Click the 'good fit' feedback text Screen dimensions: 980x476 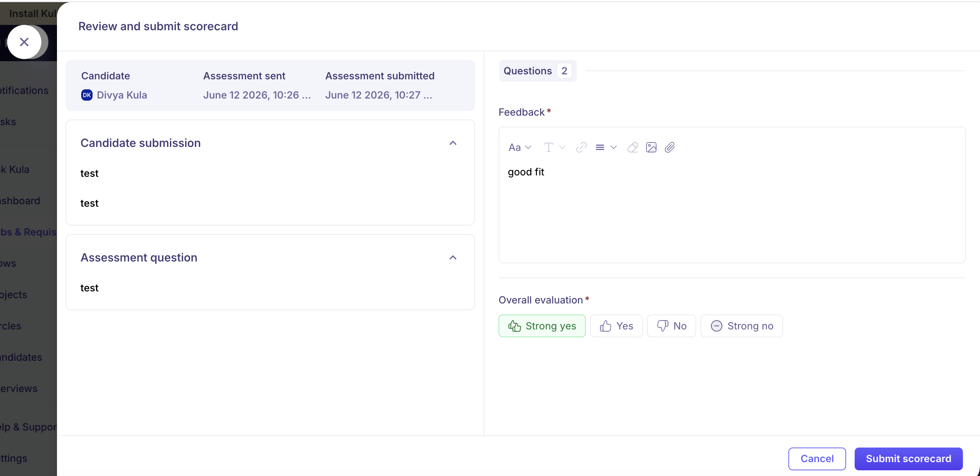526,172
